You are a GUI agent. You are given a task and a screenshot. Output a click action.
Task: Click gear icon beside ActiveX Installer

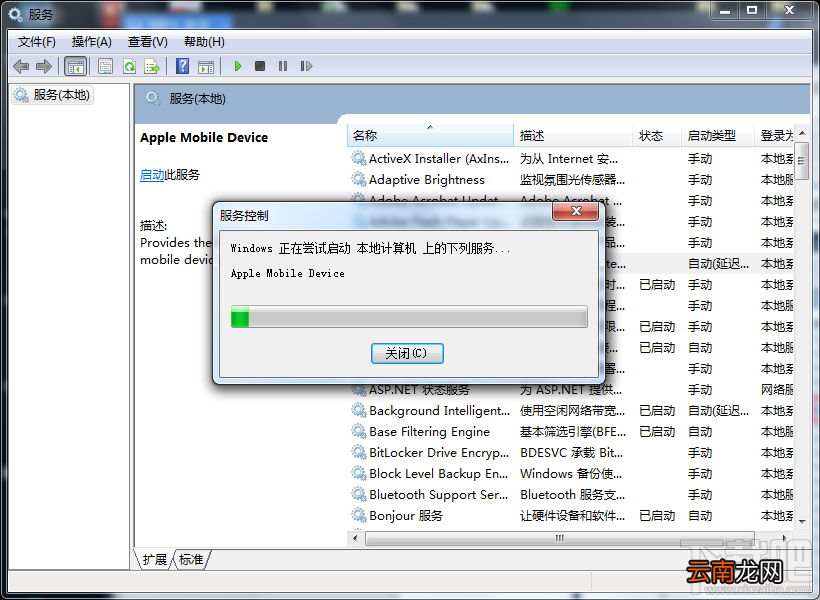tap(358, 159)
